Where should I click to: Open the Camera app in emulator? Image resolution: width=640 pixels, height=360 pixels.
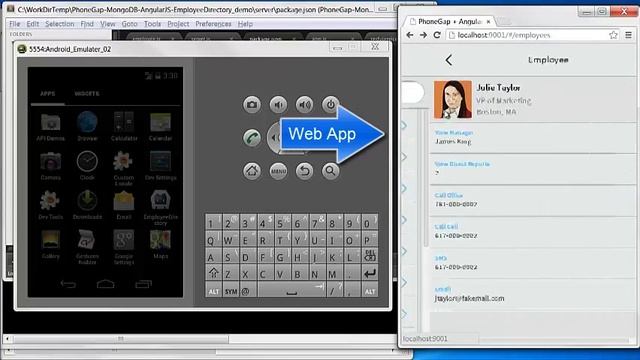[51, 166]
